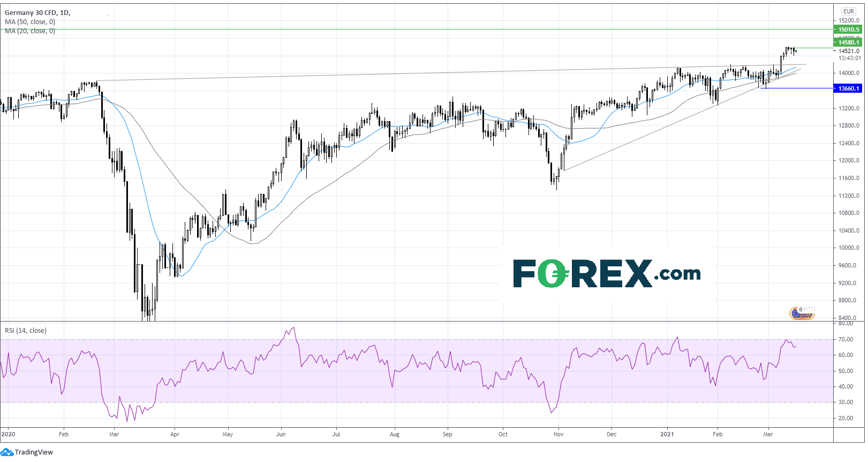This screenshot has height=462, width=868.
Task: Open the TradingView text link
Action: click(x=34, y=452)
